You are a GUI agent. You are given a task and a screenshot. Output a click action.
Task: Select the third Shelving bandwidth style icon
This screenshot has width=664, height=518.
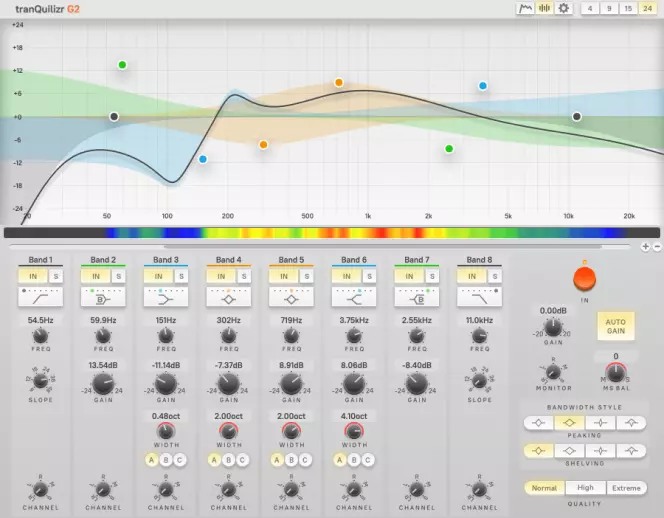click(600, 451)
